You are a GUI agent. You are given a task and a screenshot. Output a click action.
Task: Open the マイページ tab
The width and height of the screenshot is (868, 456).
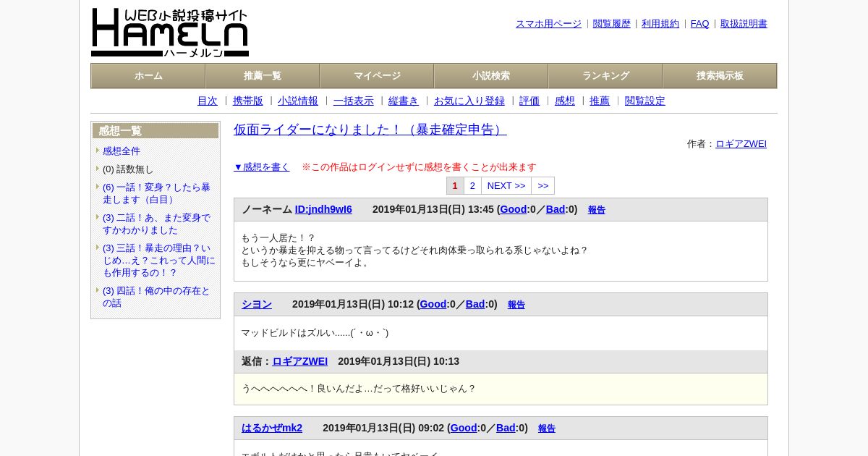(x=377, y=76)
